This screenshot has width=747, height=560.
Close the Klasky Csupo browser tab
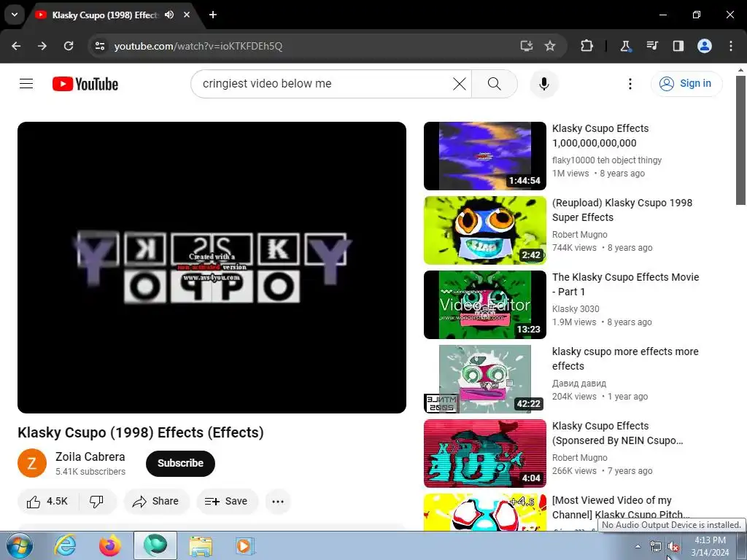pos(187,15)
